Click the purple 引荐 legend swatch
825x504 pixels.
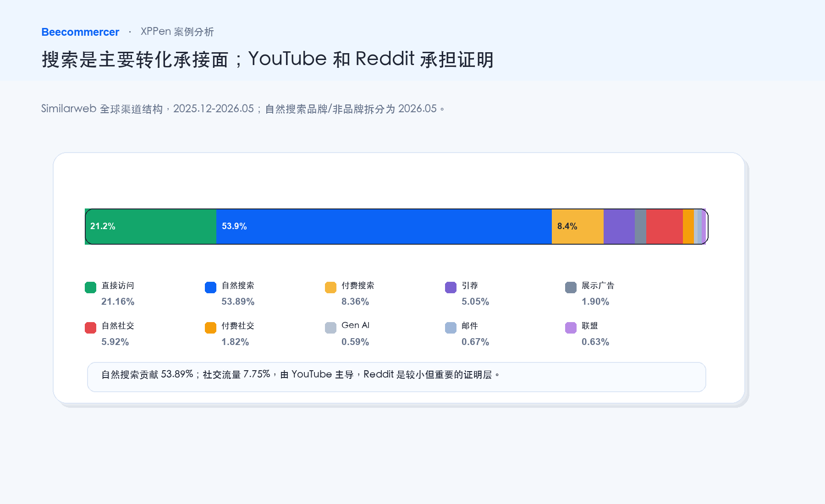click(x=451, y=287)
